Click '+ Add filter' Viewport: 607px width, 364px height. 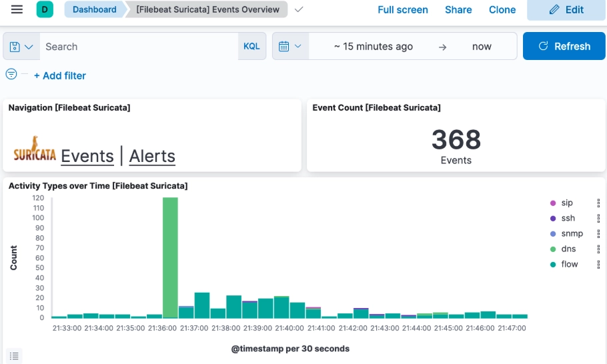pyautogui.click(x=60, y=76)
